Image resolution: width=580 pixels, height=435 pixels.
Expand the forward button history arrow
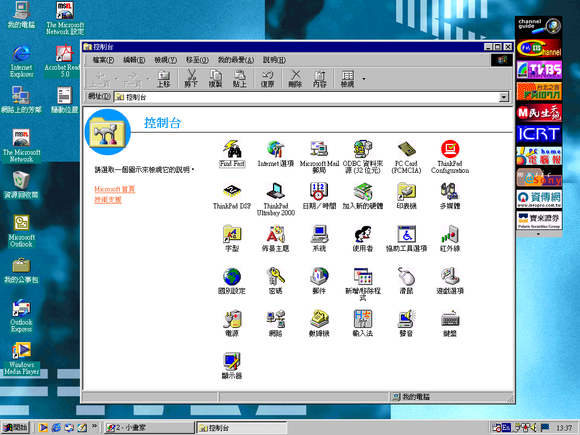click(x=148, y=79)
